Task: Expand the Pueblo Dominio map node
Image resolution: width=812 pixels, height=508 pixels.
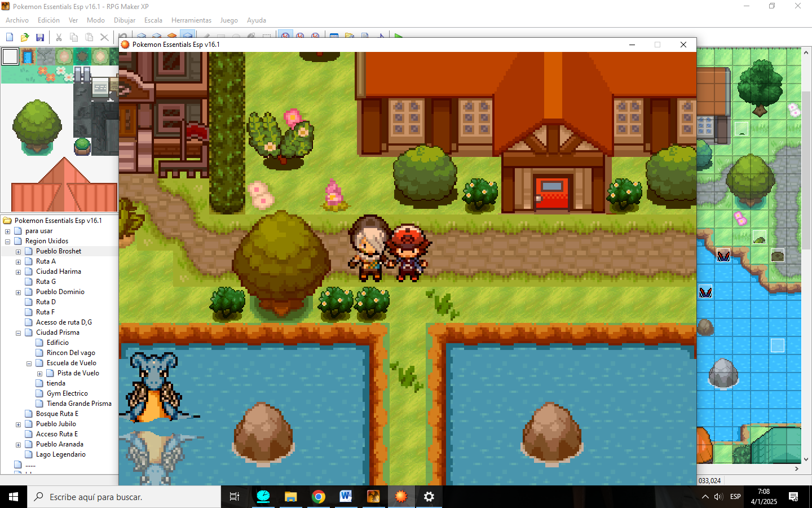Action: (x=18, y=292)
